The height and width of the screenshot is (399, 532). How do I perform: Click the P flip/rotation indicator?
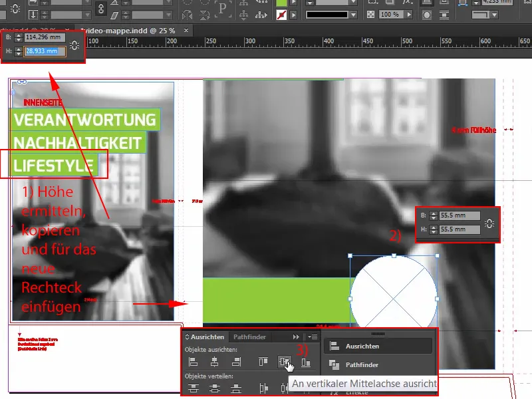[223, 9]
